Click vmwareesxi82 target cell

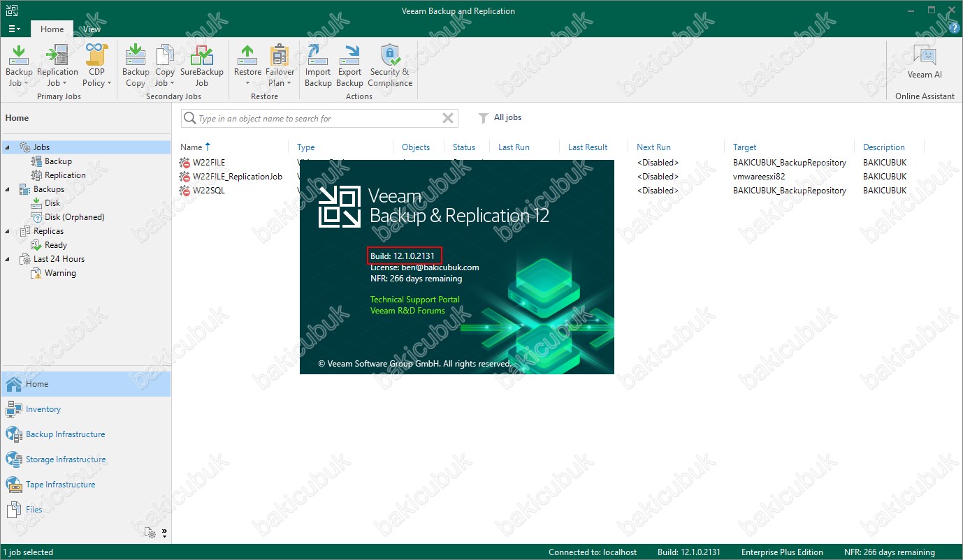click(x=759, y=177)
